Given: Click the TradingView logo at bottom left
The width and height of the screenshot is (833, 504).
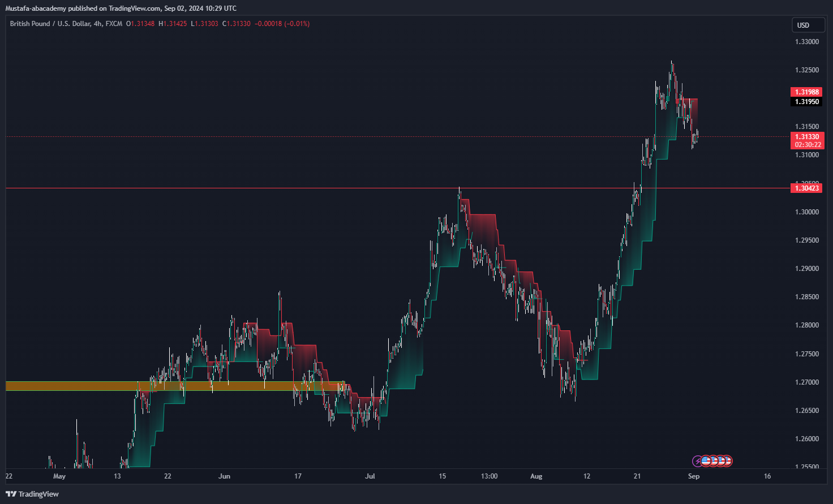Looking at the screenshot, I should (x=32, y=494).
